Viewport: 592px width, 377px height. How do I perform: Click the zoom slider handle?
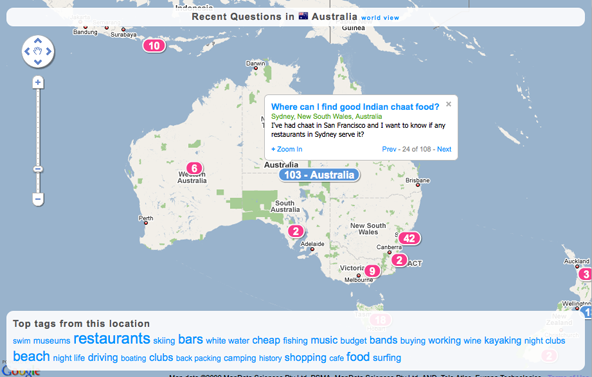[38, 169]
